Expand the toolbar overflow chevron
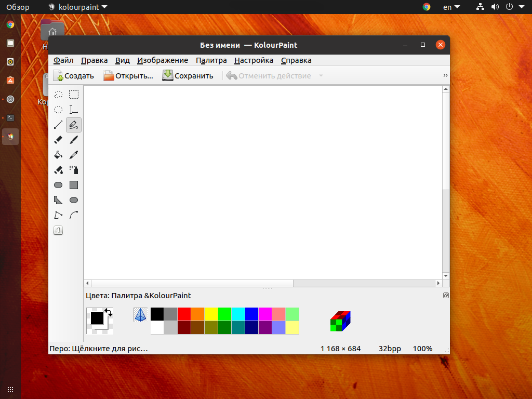This screenshot has width=532, height=399. [x=445, y=75]
